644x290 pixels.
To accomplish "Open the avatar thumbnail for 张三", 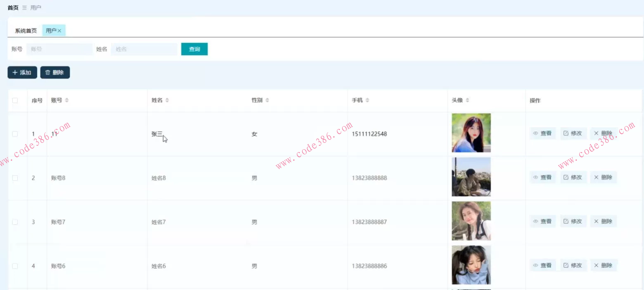I will pos(471,133).
